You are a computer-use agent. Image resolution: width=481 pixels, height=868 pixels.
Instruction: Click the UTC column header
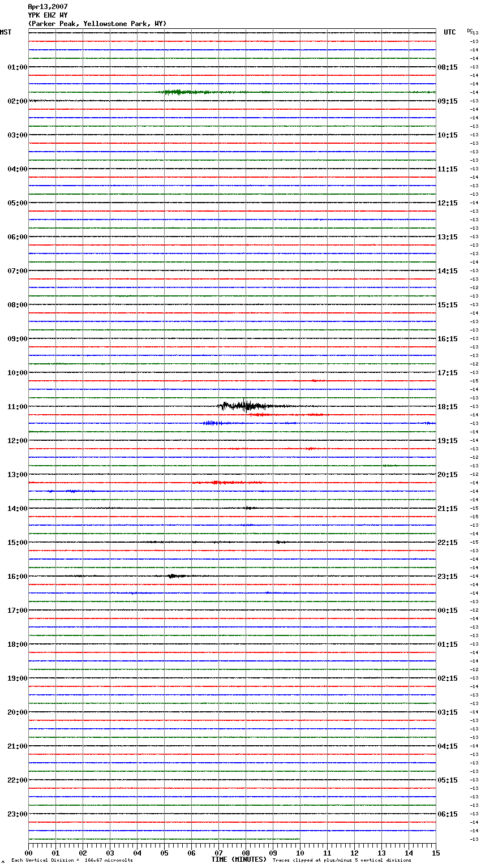450,32
